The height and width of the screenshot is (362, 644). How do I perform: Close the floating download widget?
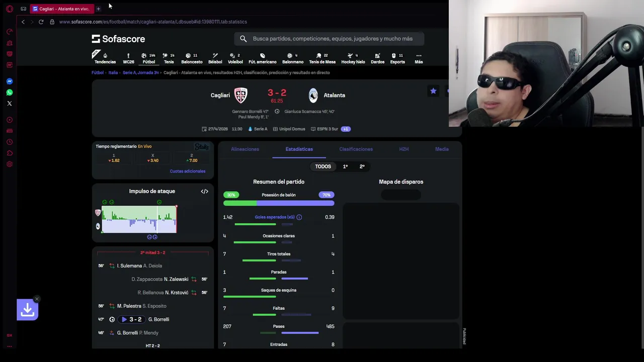coord(37,299)
